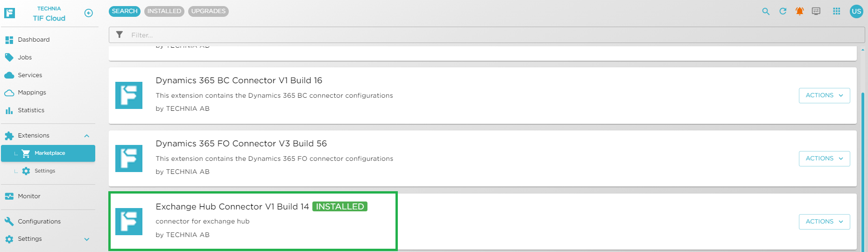Open Jobs in the sidebar
Viewport: 868px width, 252px height.
click(25, 58)
